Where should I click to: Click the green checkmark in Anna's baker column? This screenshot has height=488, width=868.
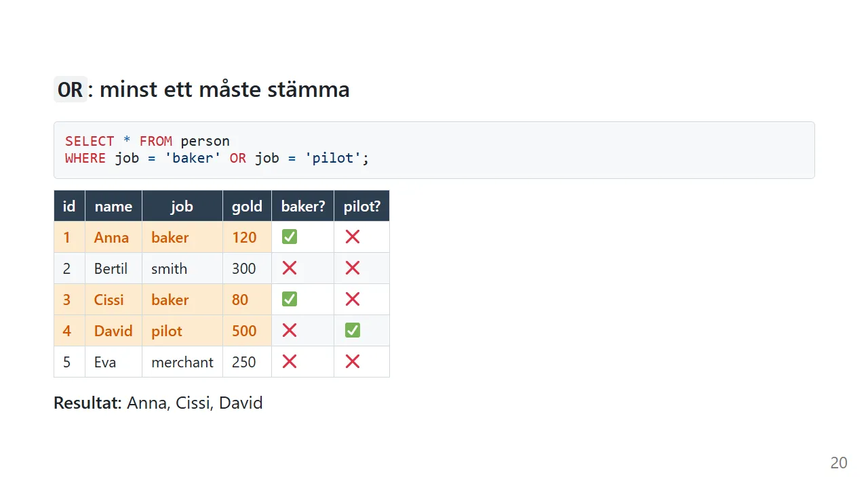click(x=290, y=237)
